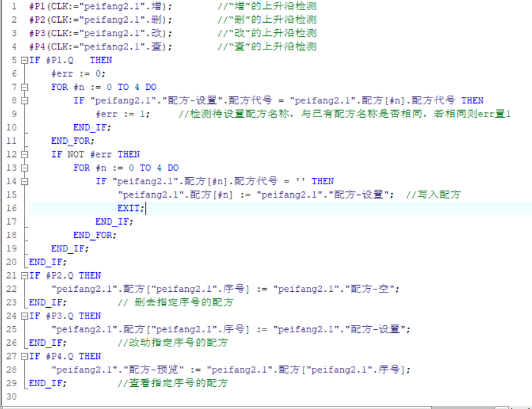
Task: Click the #P4(CLK:="peifang2.1".查) statement on line 4
Action: pos(101,47)
